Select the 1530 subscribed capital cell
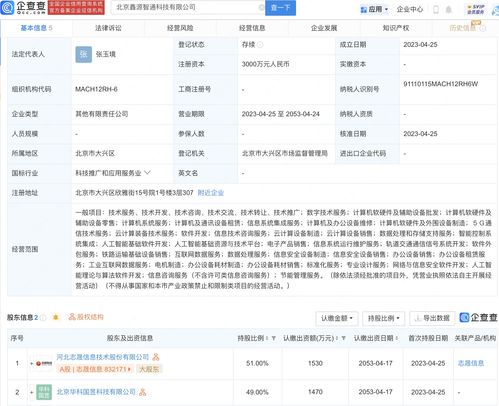 click(315, 363)
